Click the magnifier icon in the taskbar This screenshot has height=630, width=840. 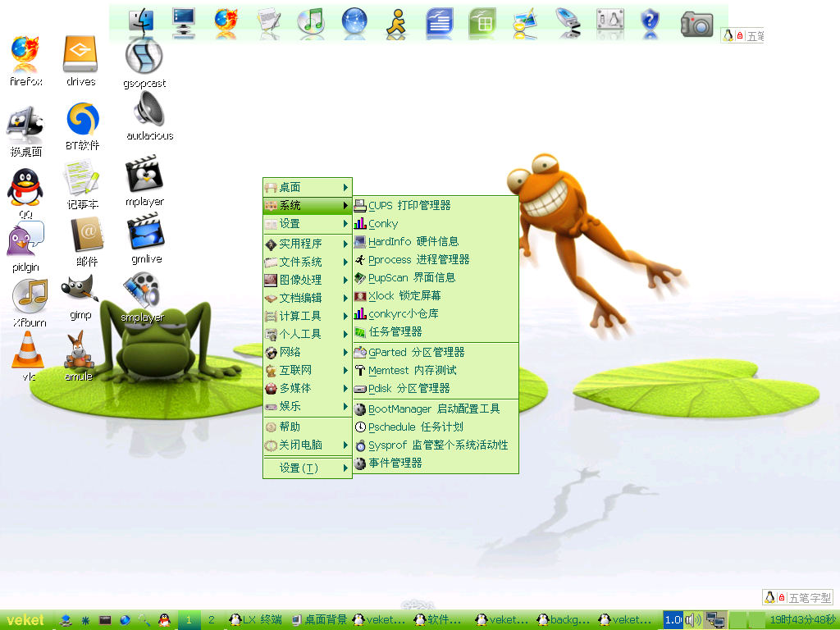click(x=144, y=620)
